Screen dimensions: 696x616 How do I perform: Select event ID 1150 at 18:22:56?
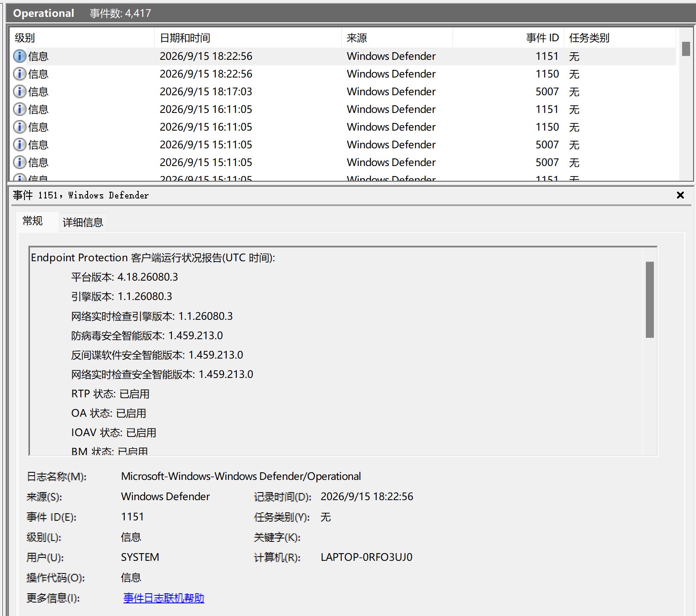547,74
